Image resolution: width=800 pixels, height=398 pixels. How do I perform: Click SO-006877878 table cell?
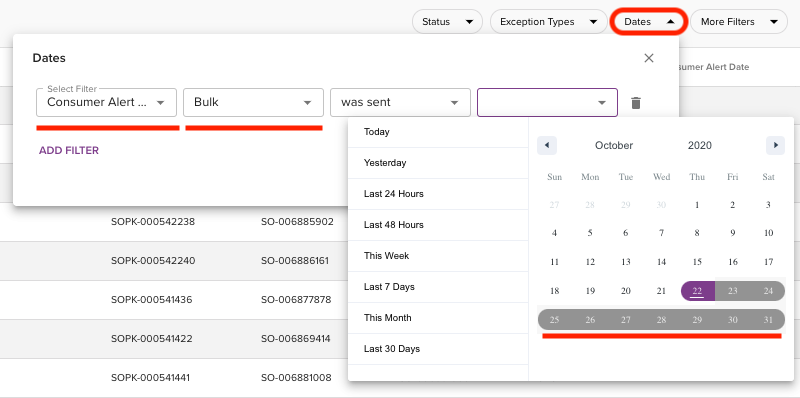coord(296,300)
